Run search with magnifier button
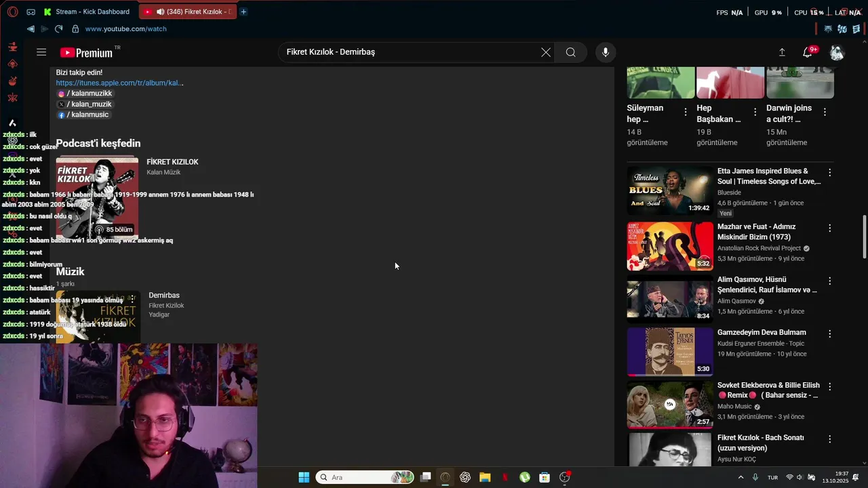The width and height of the screenshot is (868, 488). (571, 52)
